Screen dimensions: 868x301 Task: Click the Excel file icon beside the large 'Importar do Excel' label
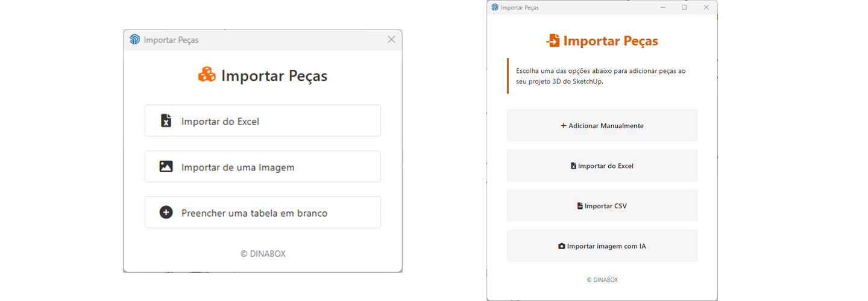click(x=166, y=121)
